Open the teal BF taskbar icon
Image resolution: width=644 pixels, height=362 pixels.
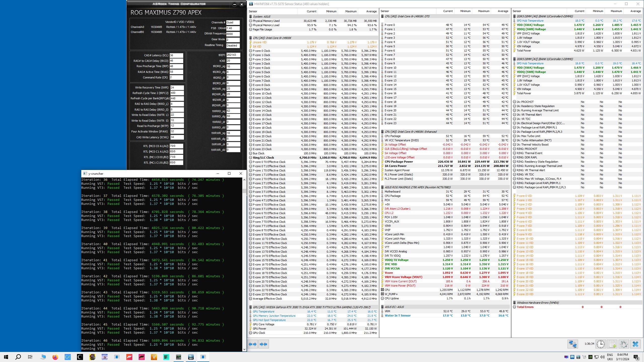click(166, 357)
